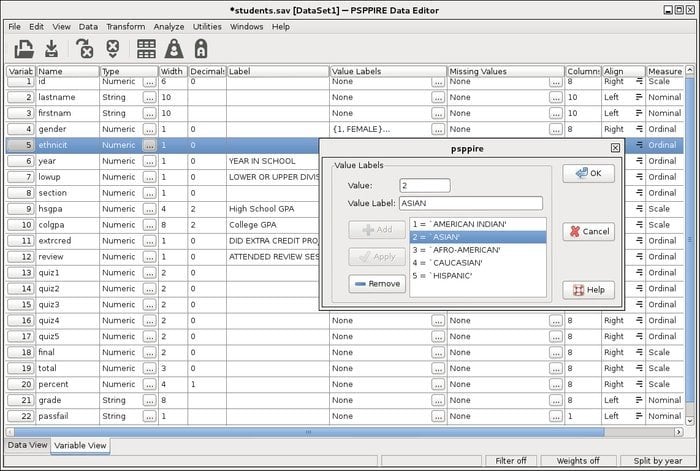Open the Windows menu

tap(246, 27)
